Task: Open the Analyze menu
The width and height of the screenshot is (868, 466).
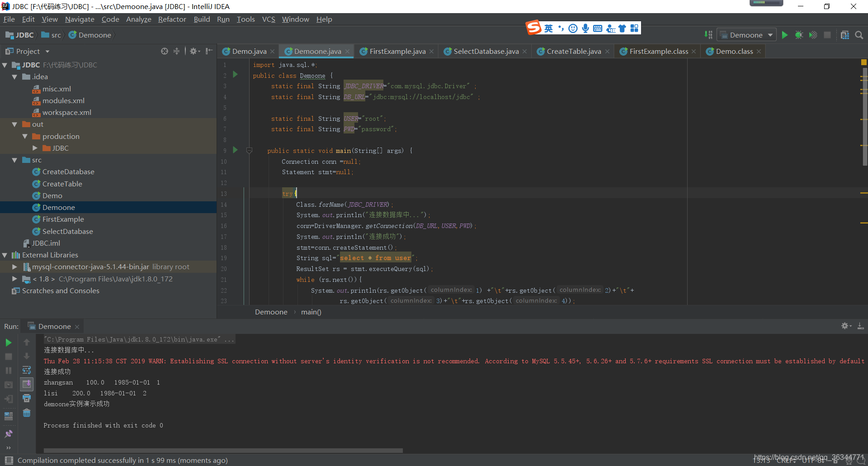Action: pyautogui.click(x=138, y=19)
